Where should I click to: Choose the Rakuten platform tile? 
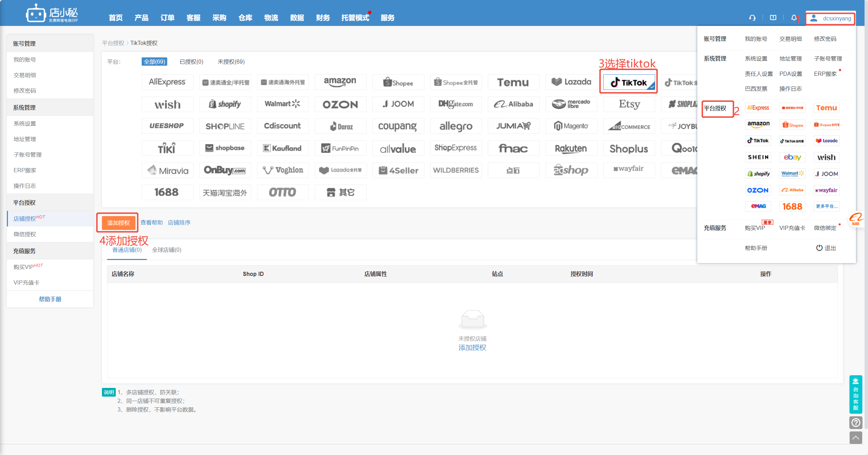pyautogui.click(x=571, y=148)
